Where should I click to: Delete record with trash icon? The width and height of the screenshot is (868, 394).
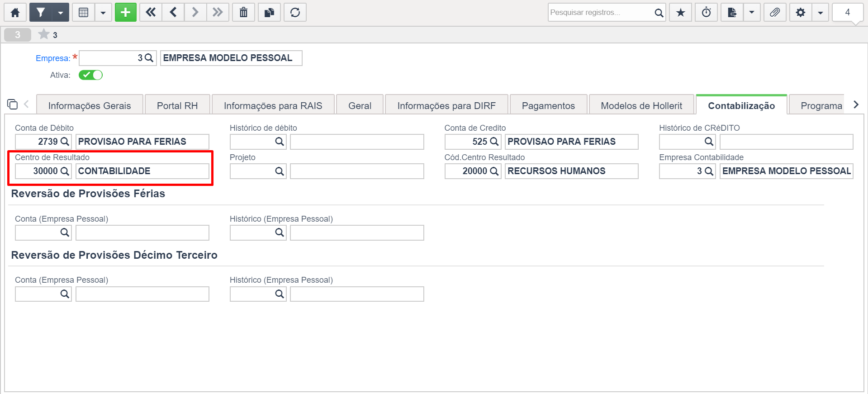(244, 12)
